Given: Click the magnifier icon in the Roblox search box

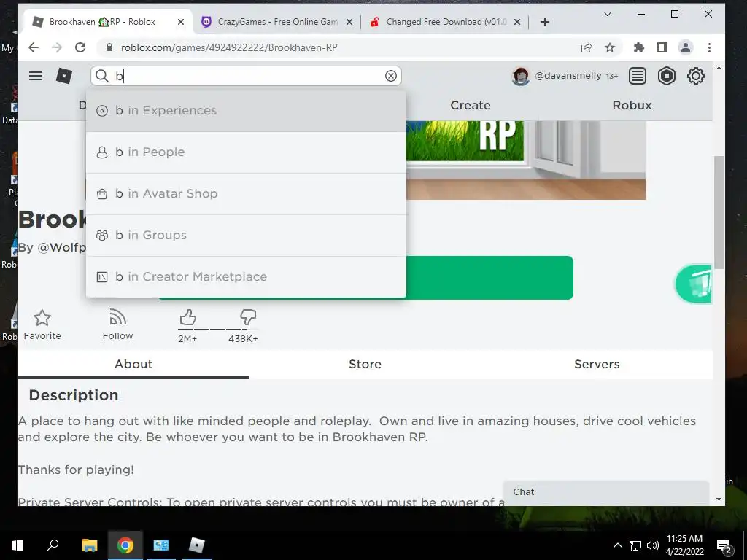Looking at the screenshot, I should (x=102, y=76).
